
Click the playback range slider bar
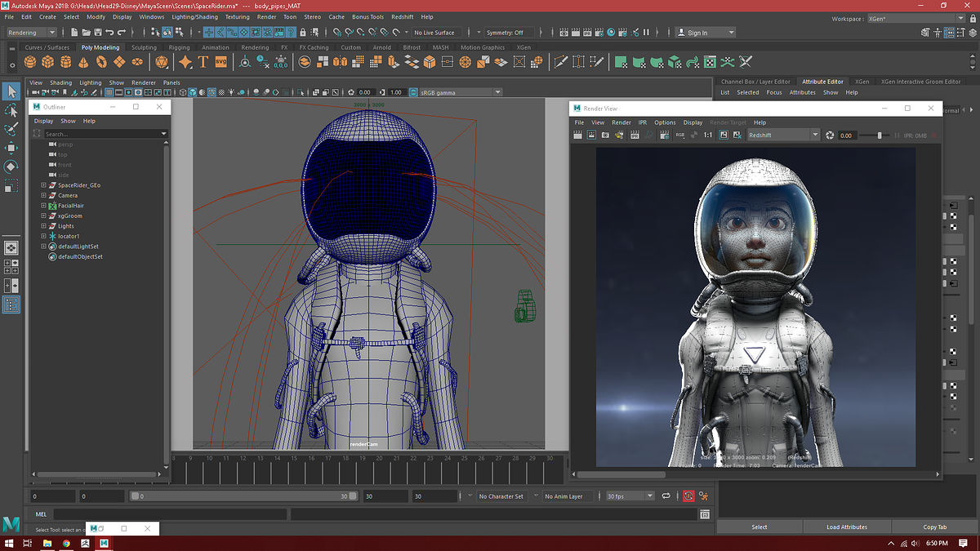click(x=242, y=495)
